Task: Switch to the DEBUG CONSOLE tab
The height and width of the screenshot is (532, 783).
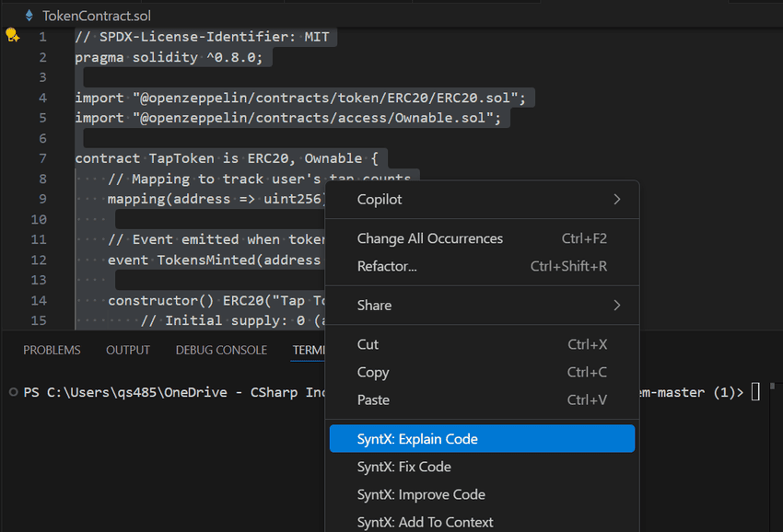Action: pyautogui.click(x=221, y=350)
